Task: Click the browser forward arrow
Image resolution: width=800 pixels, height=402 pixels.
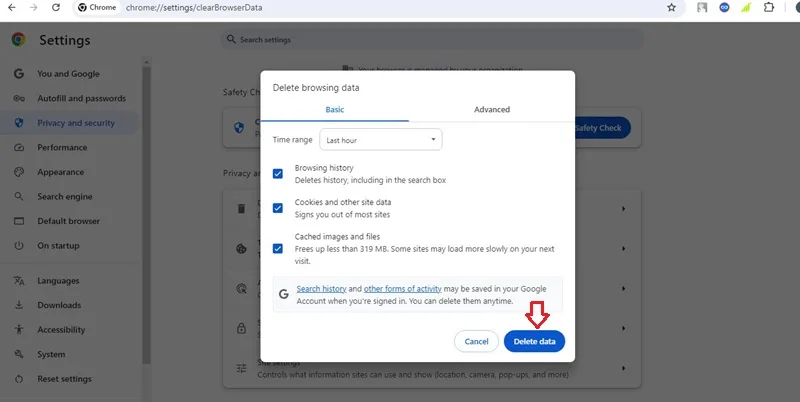Action: pyautogui.click(x=33, y=8)
